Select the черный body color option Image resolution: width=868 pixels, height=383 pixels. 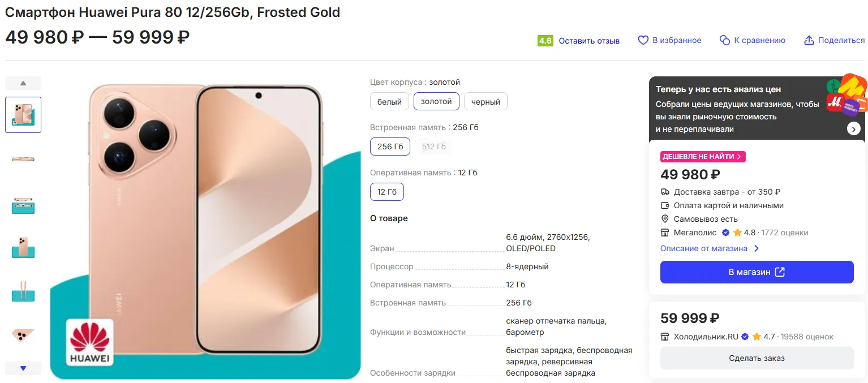point(485,102)
